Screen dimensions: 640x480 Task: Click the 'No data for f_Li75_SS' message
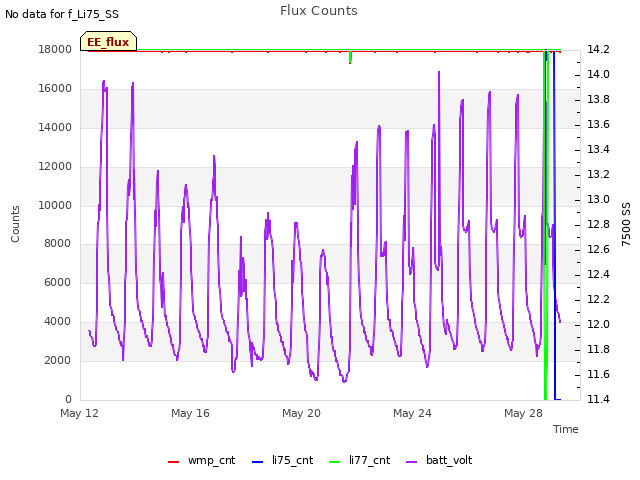(x=62, y=14)
